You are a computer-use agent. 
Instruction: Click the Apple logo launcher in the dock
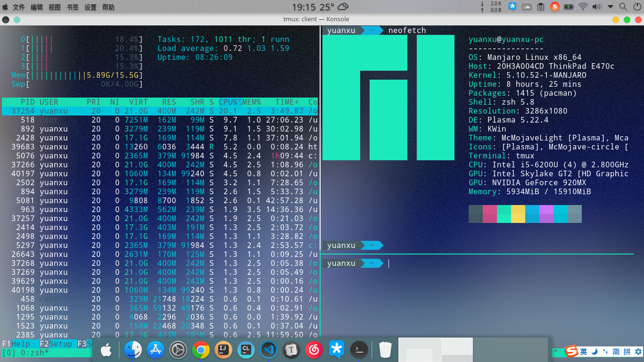coord(106,350)
